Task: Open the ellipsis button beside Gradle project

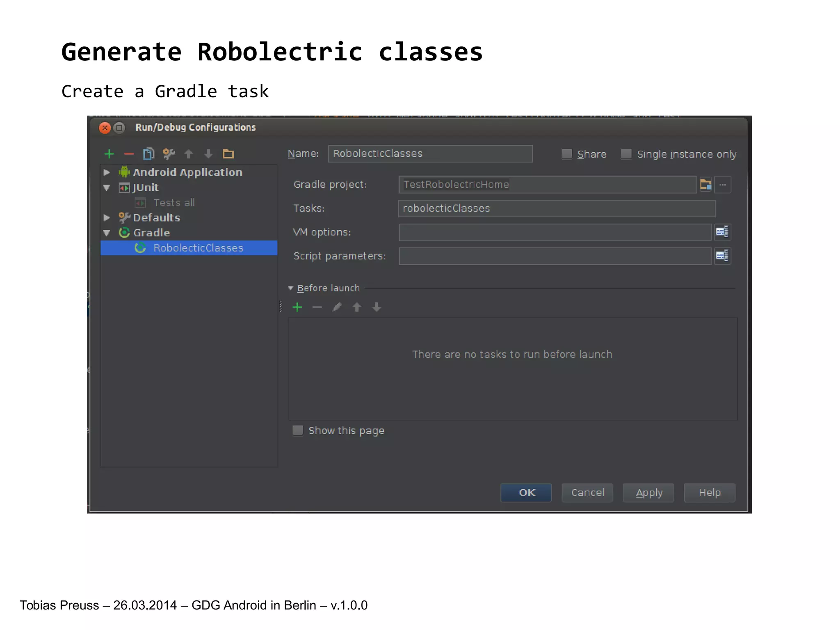Action: (723, 185)
